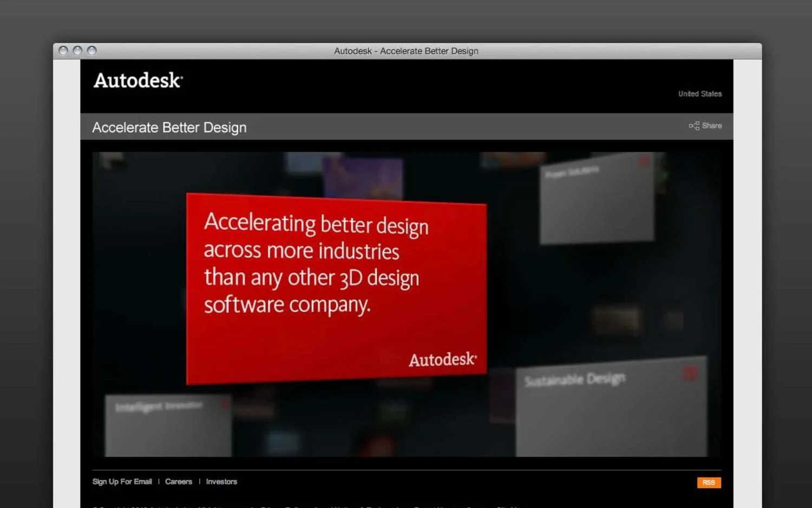Open the Intelligent Innovation card
The image size is (812, 508).
click(x=168, y=426)
